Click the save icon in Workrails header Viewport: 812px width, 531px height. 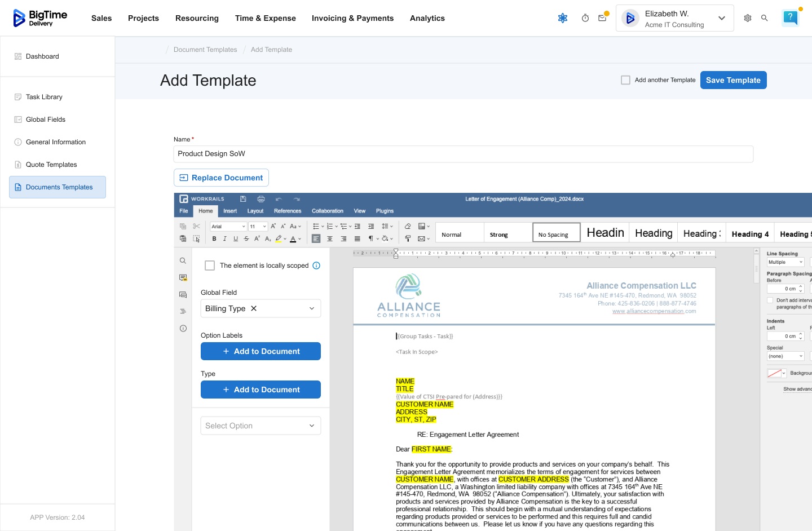coord(243,199)
